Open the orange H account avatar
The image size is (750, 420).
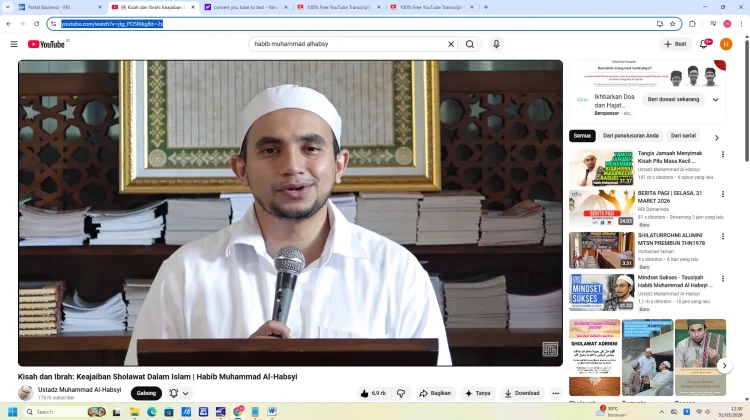tap(726, 44)
